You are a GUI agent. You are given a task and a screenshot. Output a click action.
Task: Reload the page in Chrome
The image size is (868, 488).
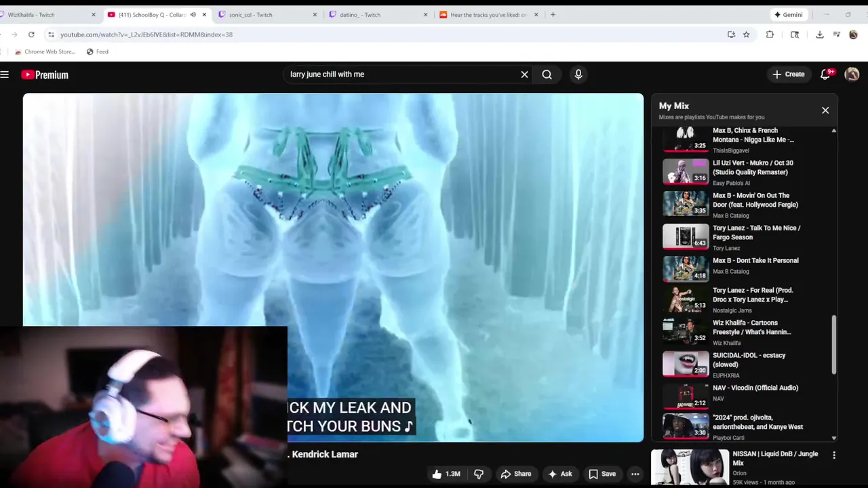point(31,35)
